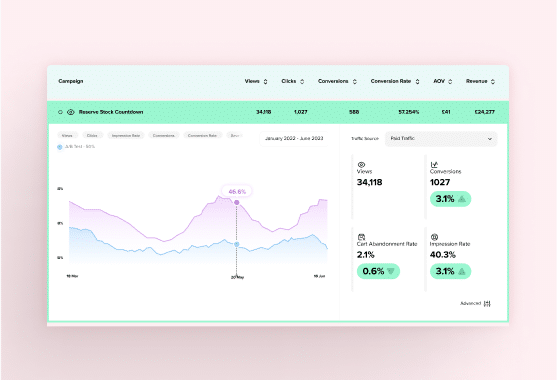Image resolution: width=557 pixels, height=380 pixels.
Task: Select the Conversions chart filter pill
Action: point(164,136)
